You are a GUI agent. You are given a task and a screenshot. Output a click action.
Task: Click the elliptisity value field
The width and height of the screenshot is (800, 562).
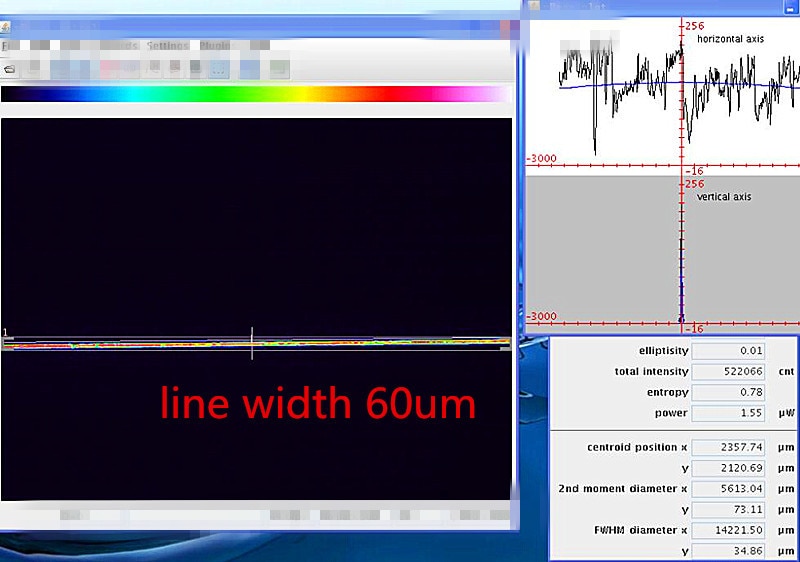tap(728, 351)
